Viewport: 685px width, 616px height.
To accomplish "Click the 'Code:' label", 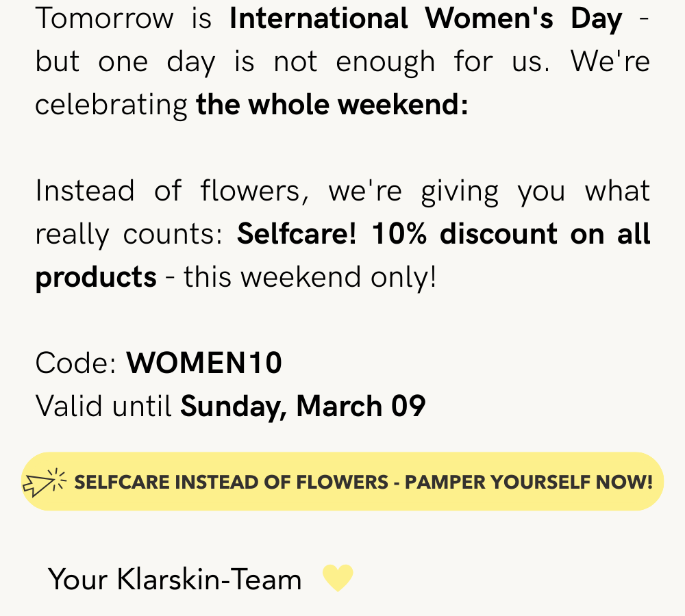I will [76, 363].
